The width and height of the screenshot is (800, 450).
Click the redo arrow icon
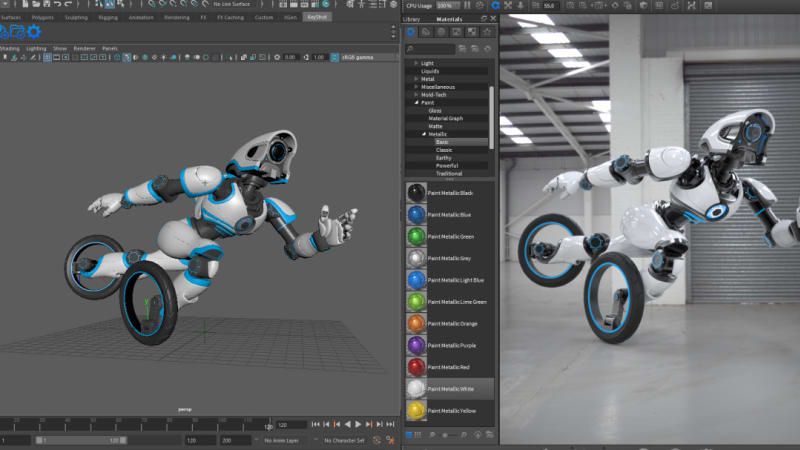tap(68, 4)
